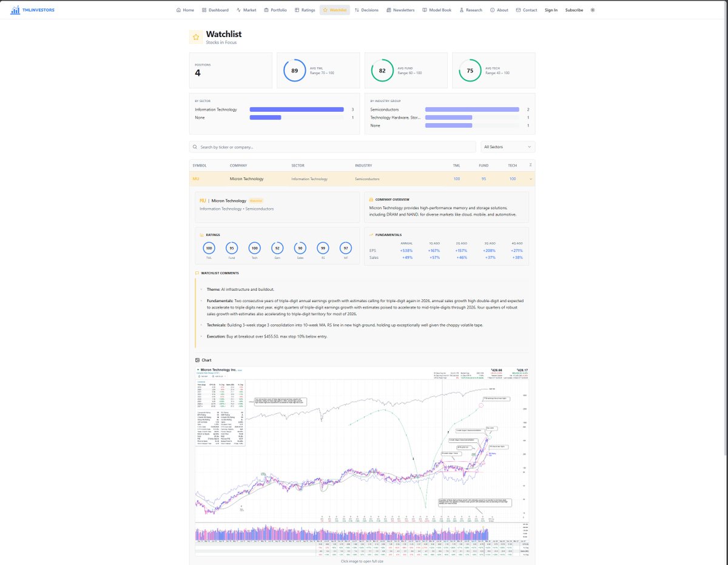Sort by the TECH column header

click(512, 165)
